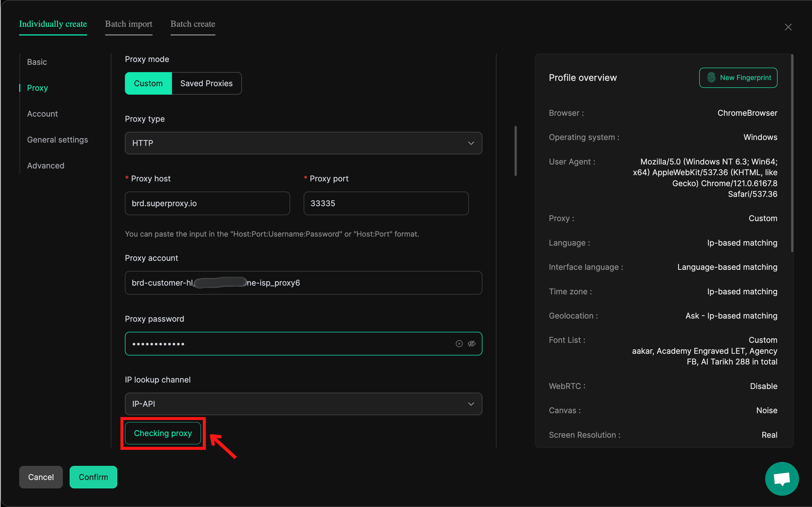Toggle password visibility eye icon
The height and width of the screenshot is (507, 812).
[471, 344]
